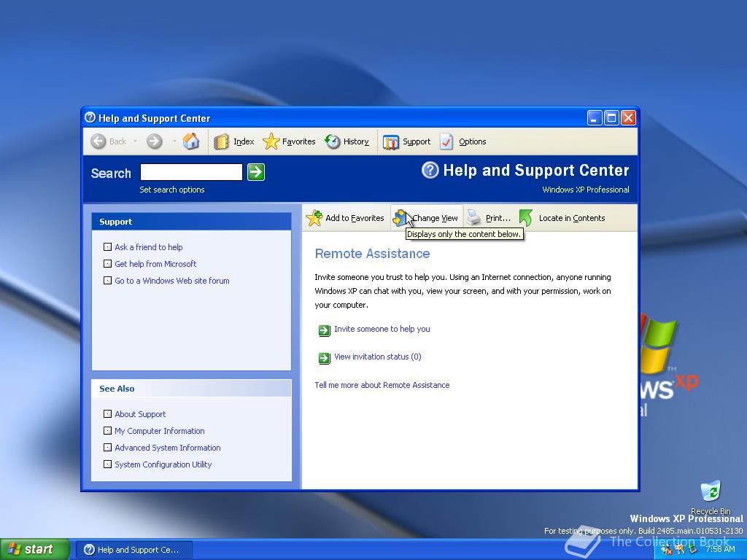Minimize the Help and Support Center window
Screen dimensions: 747x560
pyautogui.click(x=595, y=117)
